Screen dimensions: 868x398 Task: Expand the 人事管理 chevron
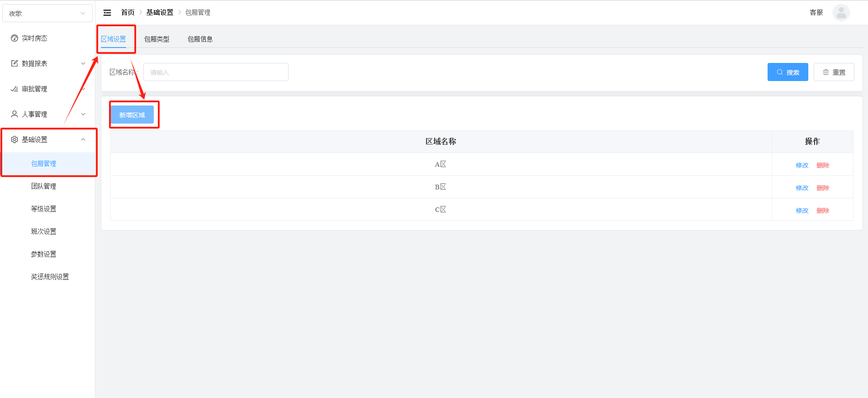(x=83, y=114)
